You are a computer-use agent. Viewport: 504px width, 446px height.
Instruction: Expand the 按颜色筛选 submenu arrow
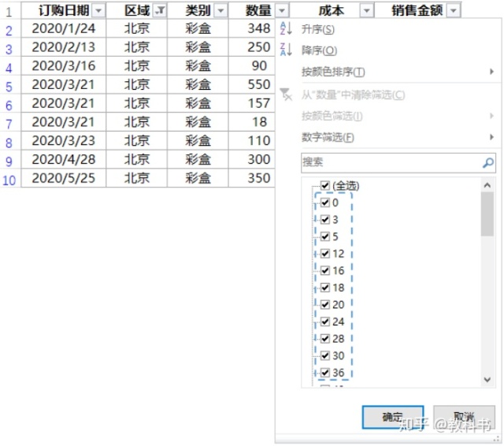491,116
